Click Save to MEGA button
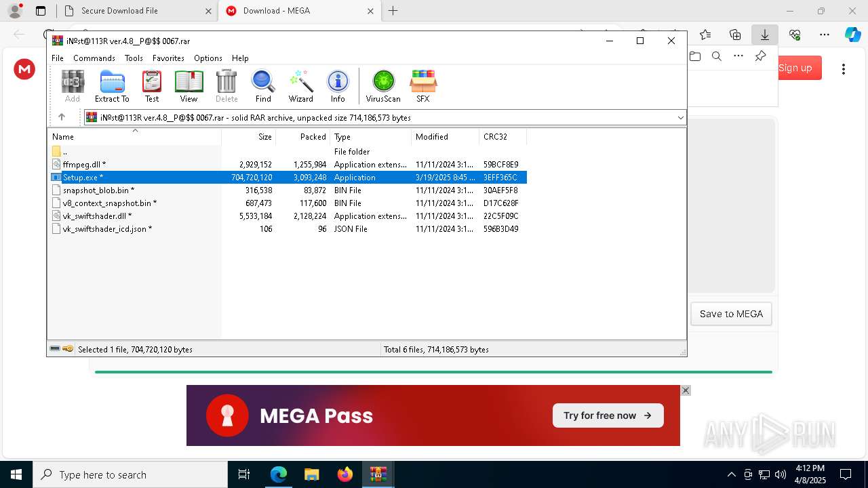This screenshot has height=488, width=868. (x=731, y=314)
